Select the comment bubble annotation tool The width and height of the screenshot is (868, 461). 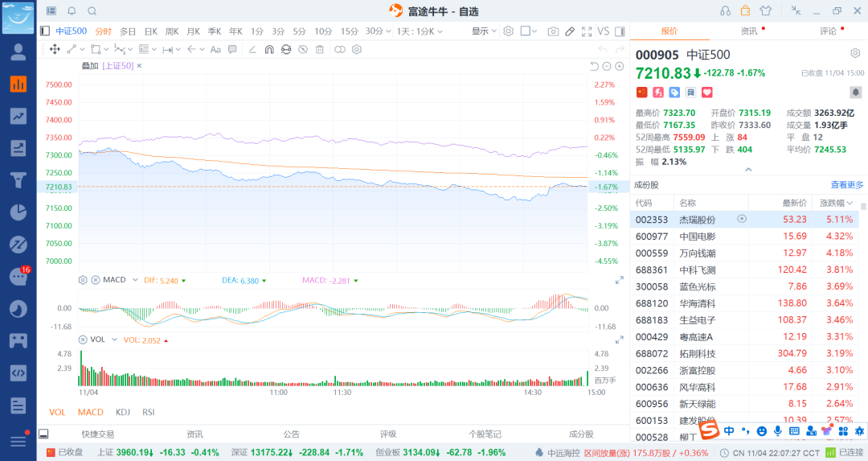click(x=232, y=49)
